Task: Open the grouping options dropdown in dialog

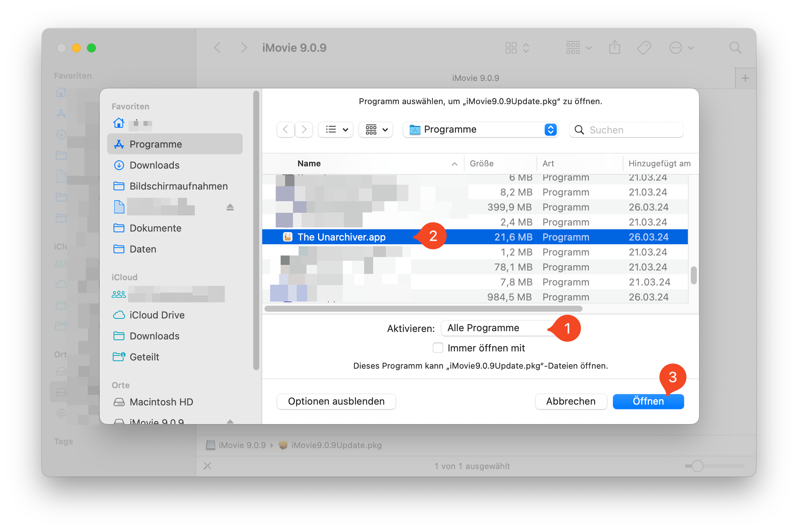Action: click(x=376, y=130)
